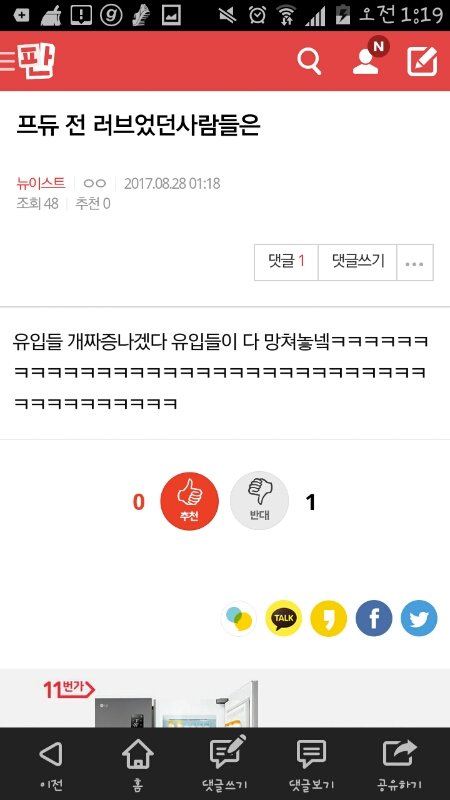The height and width of the screenshot is (800, 450).
Task: Open the search magnifier icon
Action: click(x=309, y=62)
